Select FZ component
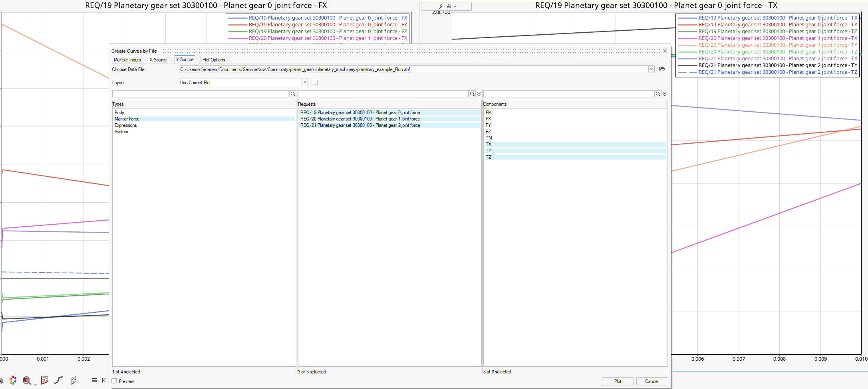 pos(575,132)
